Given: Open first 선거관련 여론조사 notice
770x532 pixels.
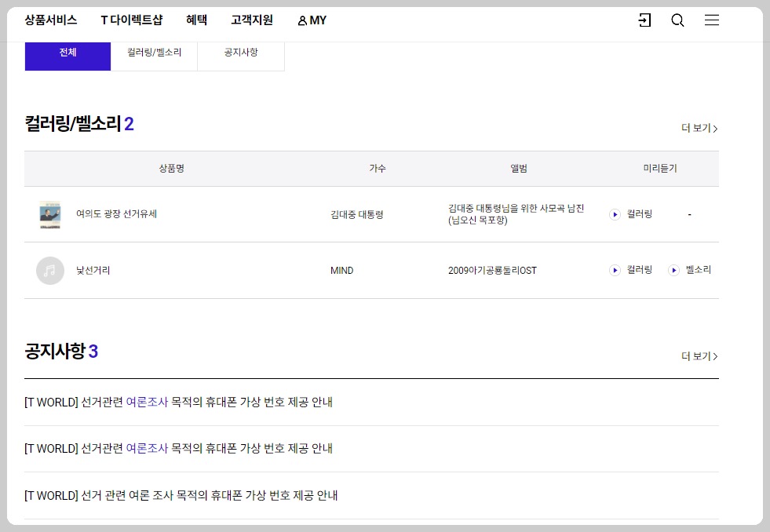Looking at the screenshot, I should tap(179, 403).
